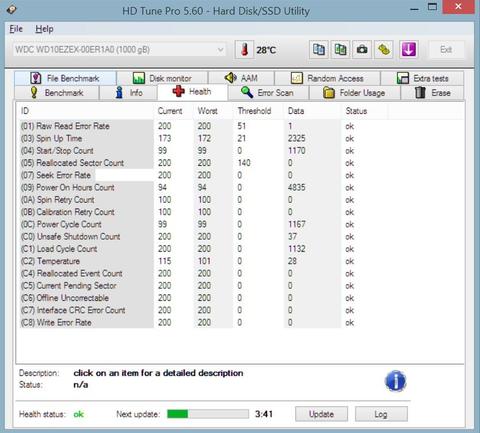Screen dimensions: 480x433
Task: Click the 4835 power-on hours value
Action: tap(296, 187)
